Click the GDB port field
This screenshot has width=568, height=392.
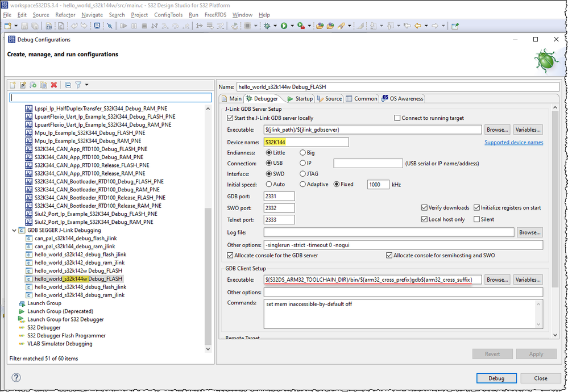pos(279,196)
